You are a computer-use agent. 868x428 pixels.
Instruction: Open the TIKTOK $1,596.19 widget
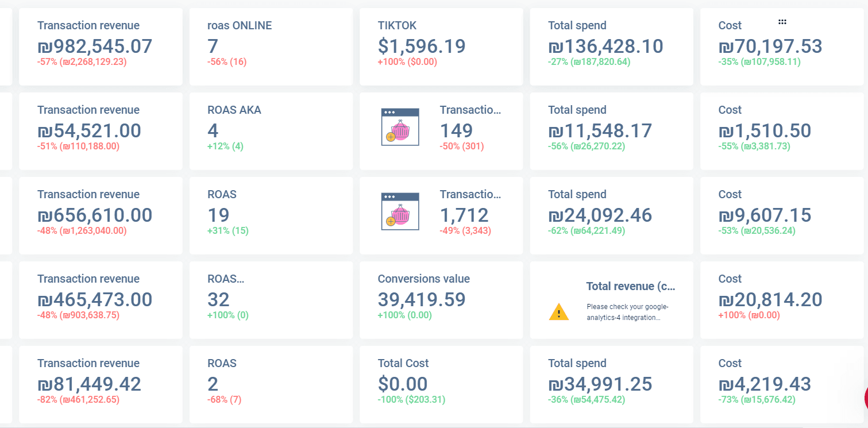pos(422,46)
